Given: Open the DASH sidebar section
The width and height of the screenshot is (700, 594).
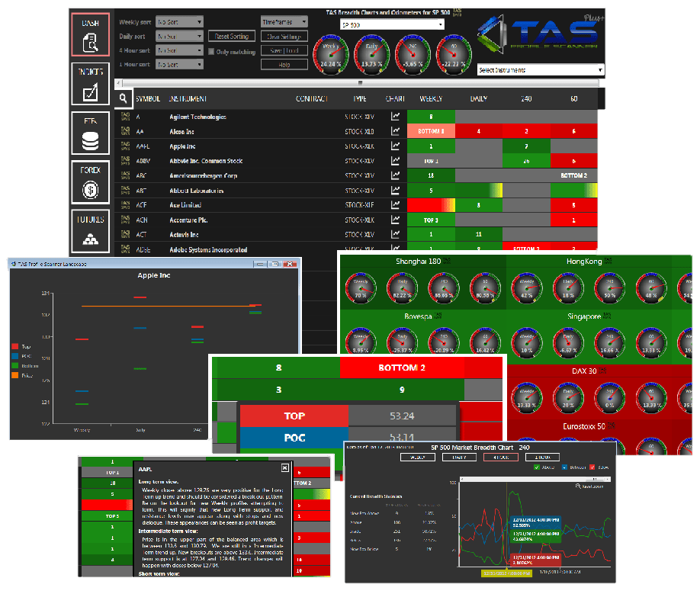Looking at the screenshot, I should 90,34.
